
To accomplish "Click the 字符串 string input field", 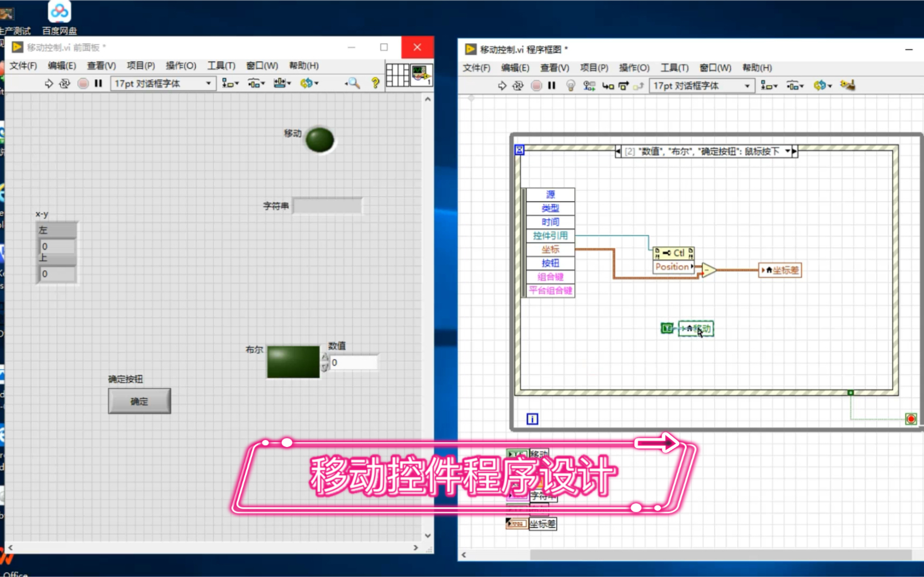I will tap(328, 206).
